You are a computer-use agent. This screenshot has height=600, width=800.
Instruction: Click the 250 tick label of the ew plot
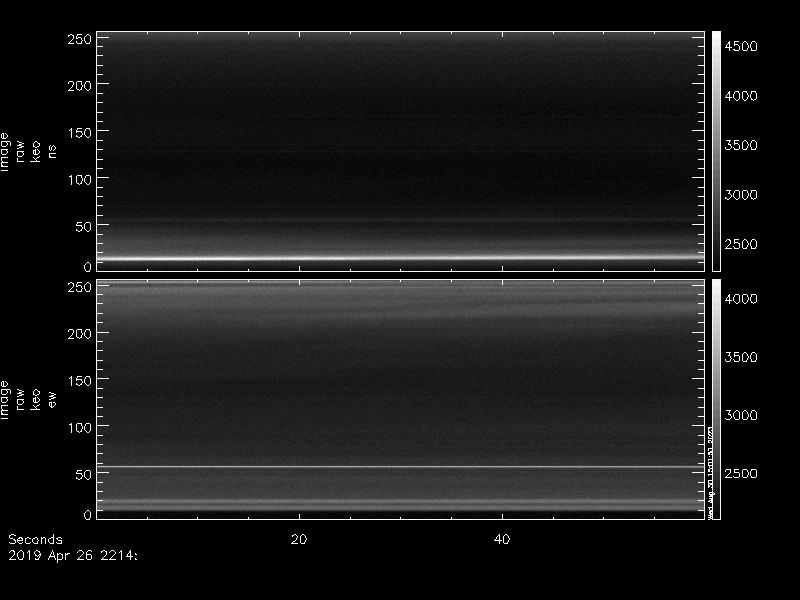(x=80, y=287)
